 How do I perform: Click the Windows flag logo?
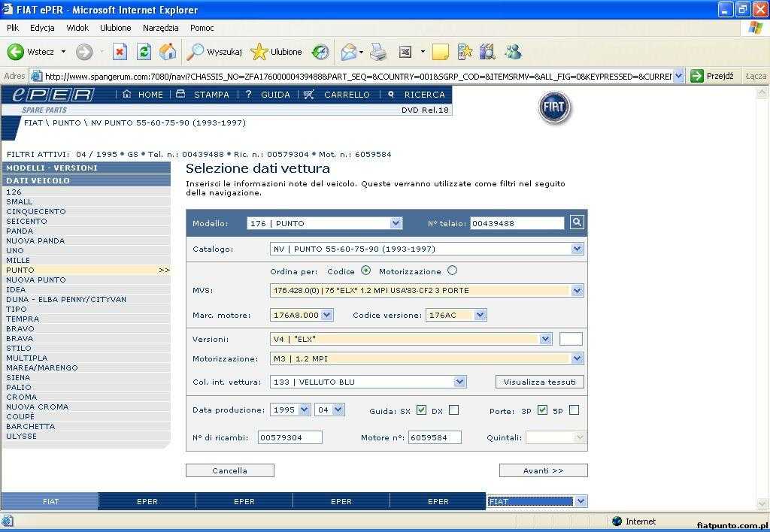tap(755, 28)
